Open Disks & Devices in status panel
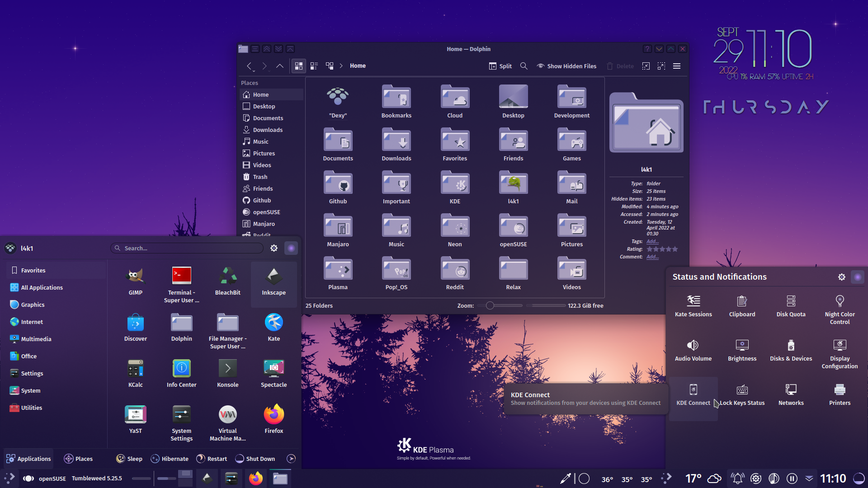This screenshot has height=488, width=868. click(791, 350)
